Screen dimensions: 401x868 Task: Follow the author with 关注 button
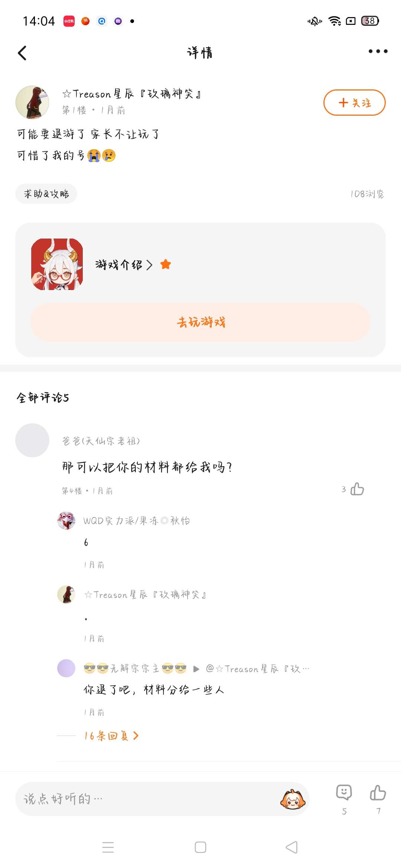pyautogui.click(x=354, y=103)
